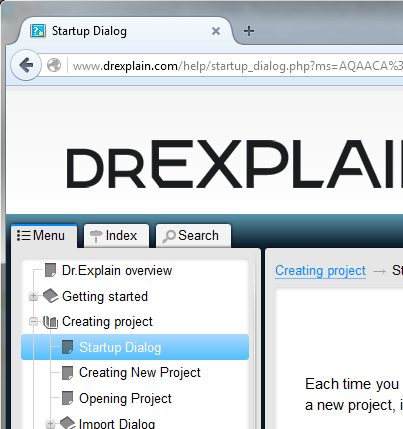
Task: Open the Getting started topic
Action: 105,296
